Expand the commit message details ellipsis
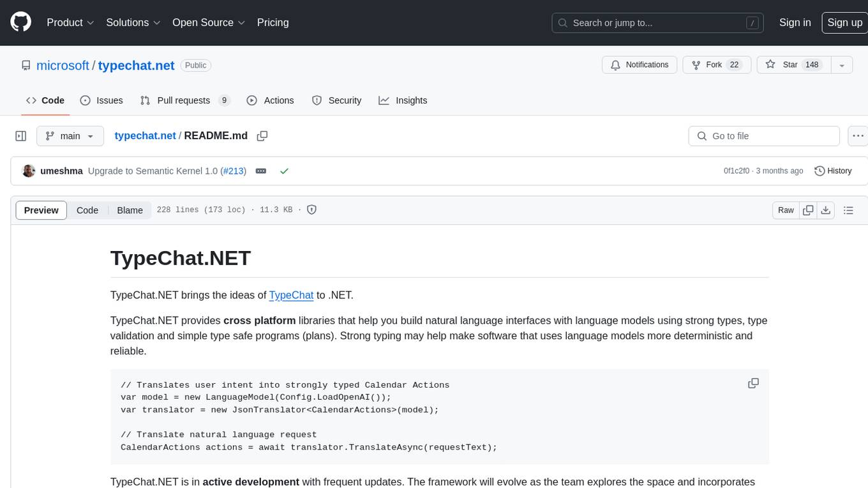Screen dimensions: 868x488 [x=260, y=171]
